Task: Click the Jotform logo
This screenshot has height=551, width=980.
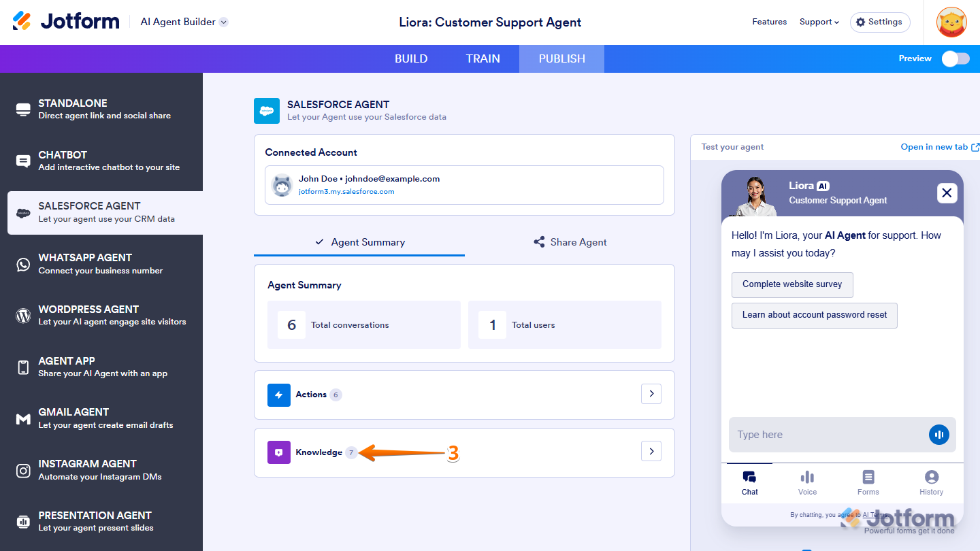Action: pyautogui.click(x=66, y=22)
